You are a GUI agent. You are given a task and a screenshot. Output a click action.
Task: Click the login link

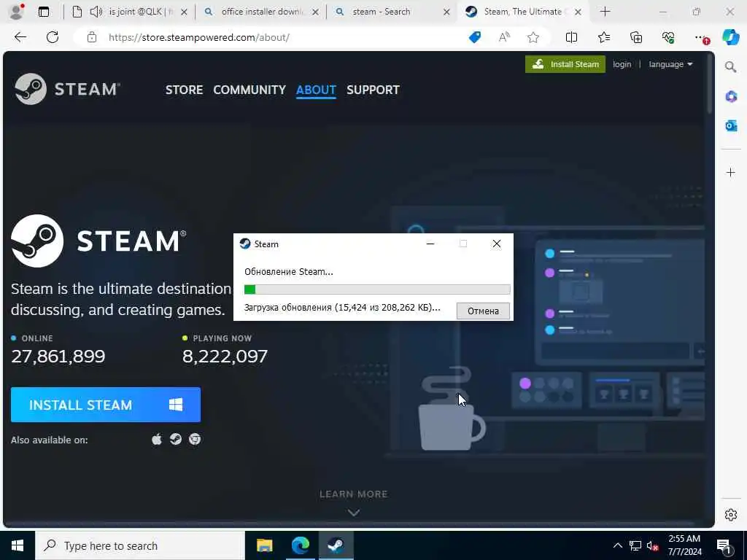pyautogui.click(x=622, y=64)
